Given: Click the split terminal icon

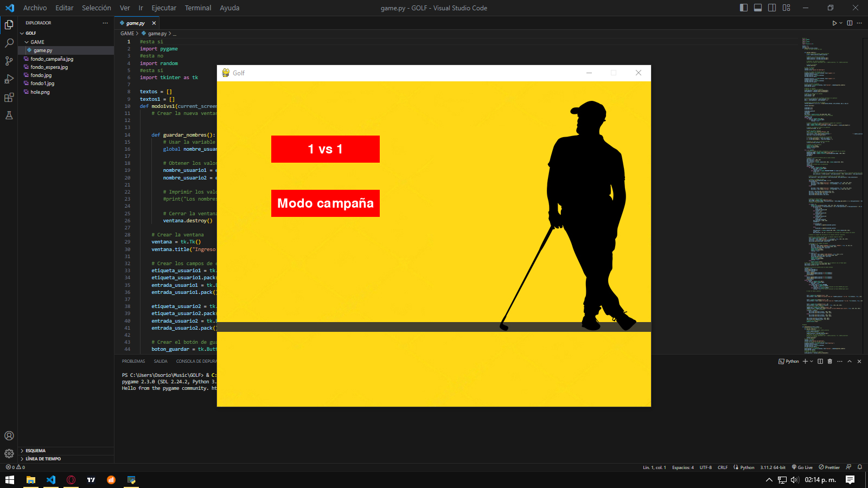Looking at the screenshot, I should pos(820,362).
